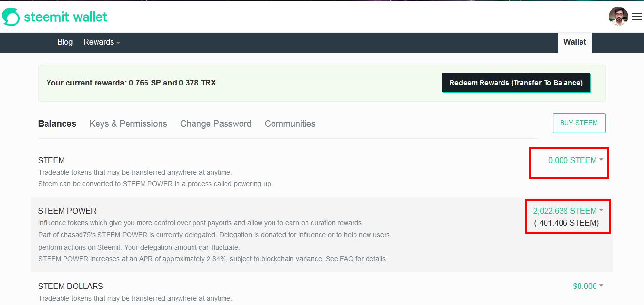Click Redeem Rewards (Transfer To Balance) button
This screenshot has height=305, width=644.
coord(516,83)
